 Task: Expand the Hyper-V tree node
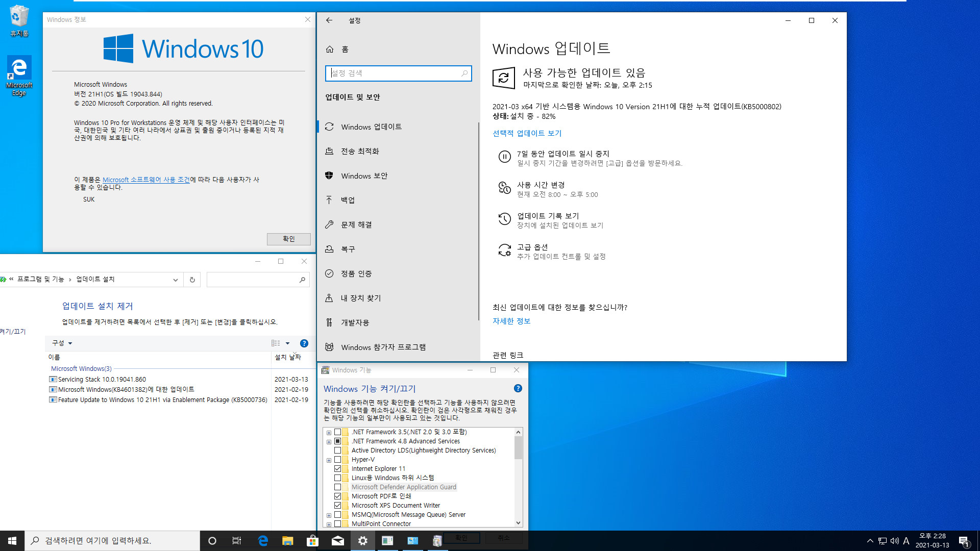[329, 460]
